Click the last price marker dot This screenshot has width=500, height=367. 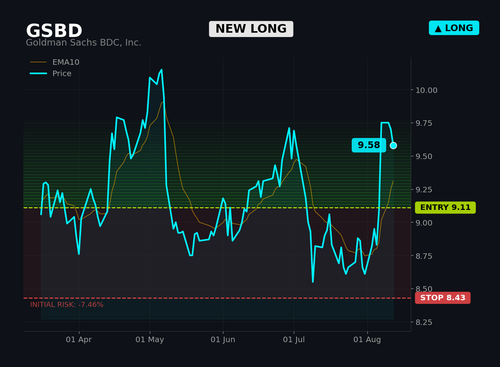point(393,145)
